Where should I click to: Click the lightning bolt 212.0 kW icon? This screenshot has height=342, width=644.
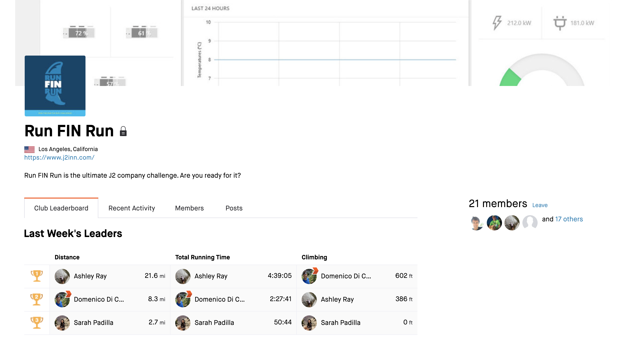point(497,23)
